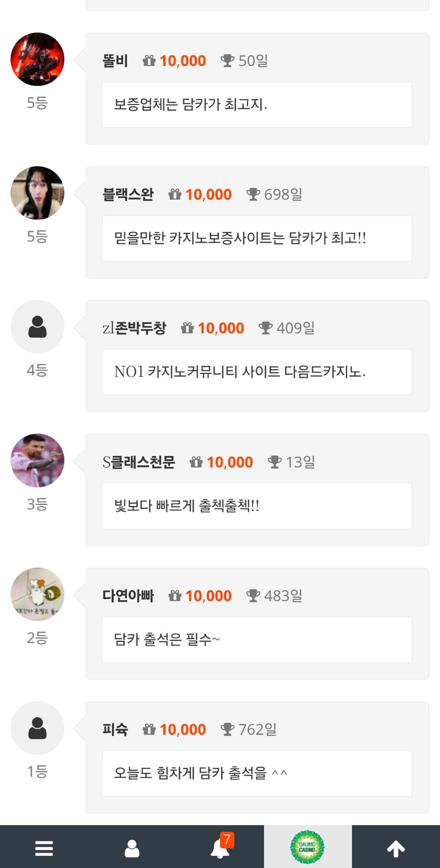Click the 10,000 points of 블랙스완
Image resolution: width=440 pixels, height=868 pixels.
click(208, 194)
